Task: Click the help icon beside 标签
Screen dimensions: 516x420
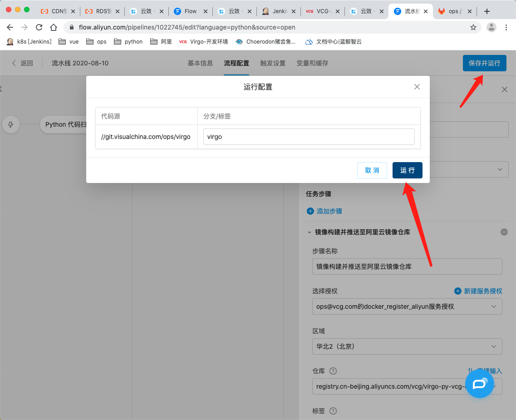Action: (x=333, y=411)
